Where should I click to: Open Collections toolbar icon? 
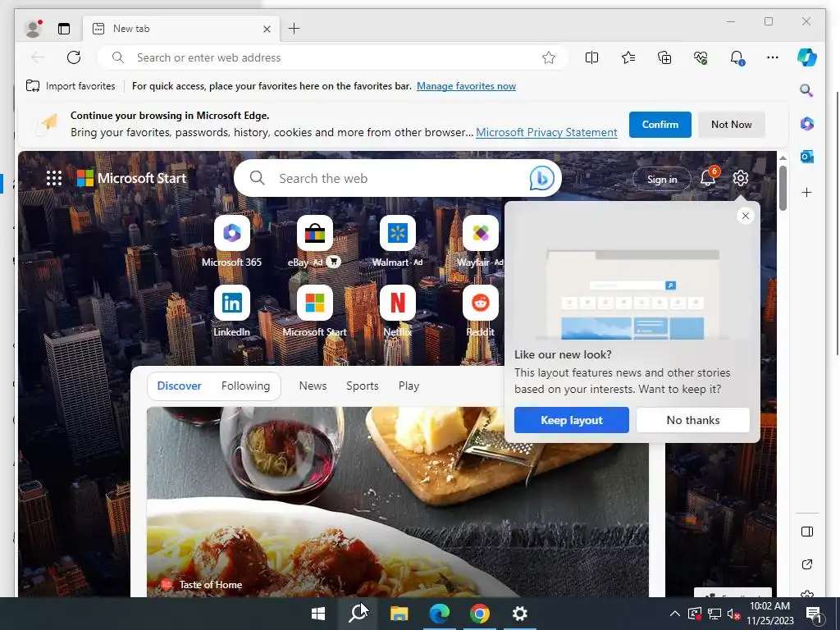point(664,57)
